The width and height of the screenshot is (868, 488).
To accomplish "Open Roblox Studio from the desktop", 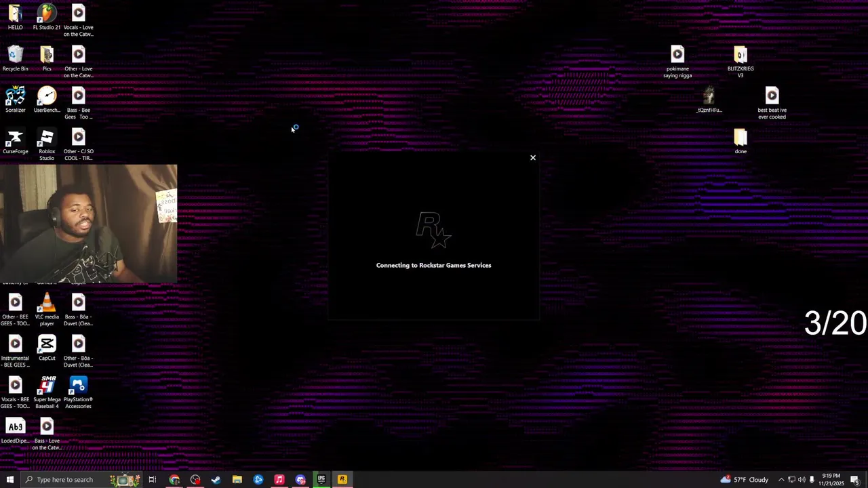I will (x=47, y=145).
